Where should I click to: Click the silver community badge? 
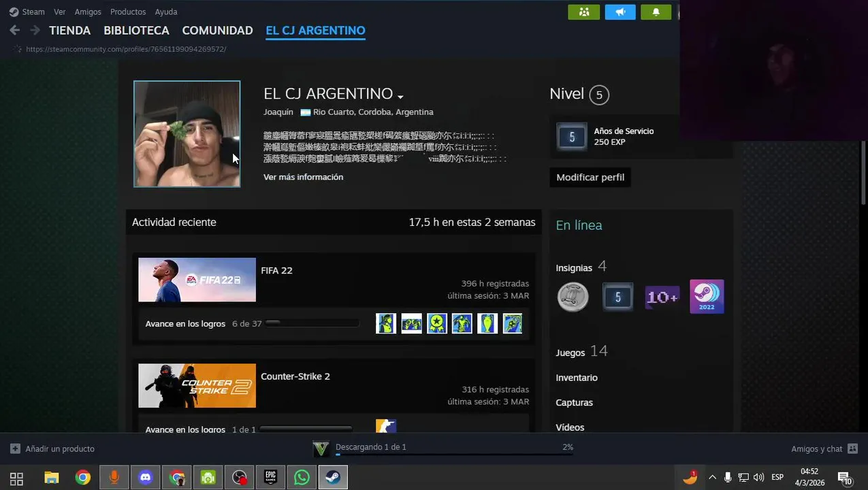point(573,297)
